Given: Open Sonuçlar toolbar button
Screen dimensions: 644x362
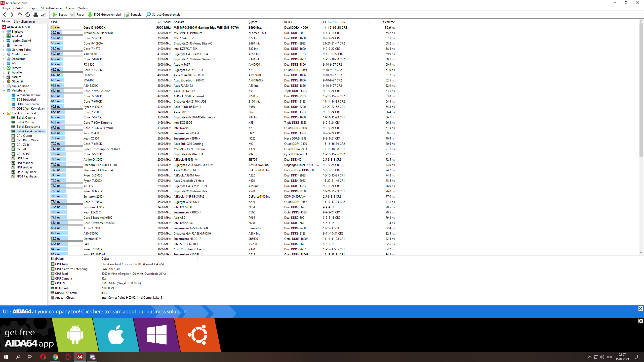Looking at the screenshot, I should (133, 15).
